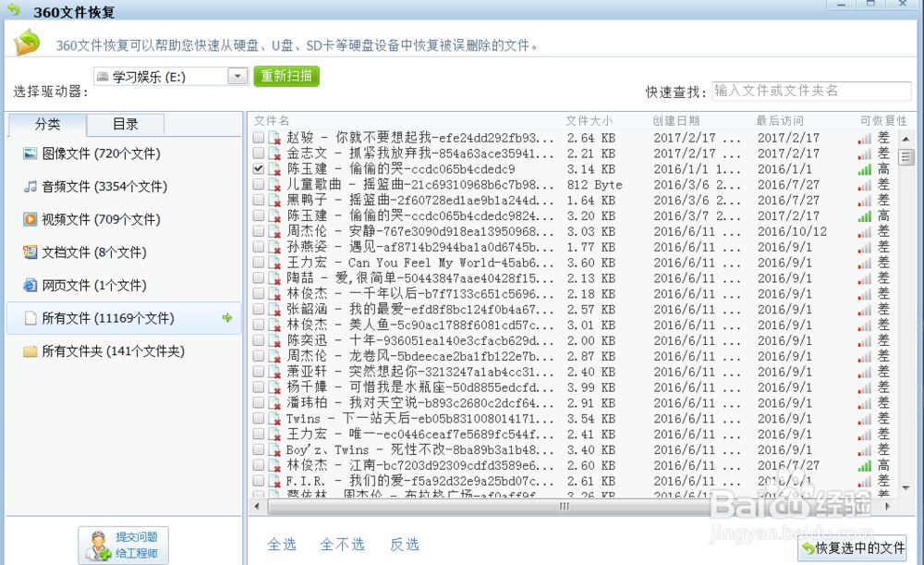The image size is (924, 565).
Task: Click deleted file icon for F.I.R. row
Action: pyautogui.click(x=274, y=481)
